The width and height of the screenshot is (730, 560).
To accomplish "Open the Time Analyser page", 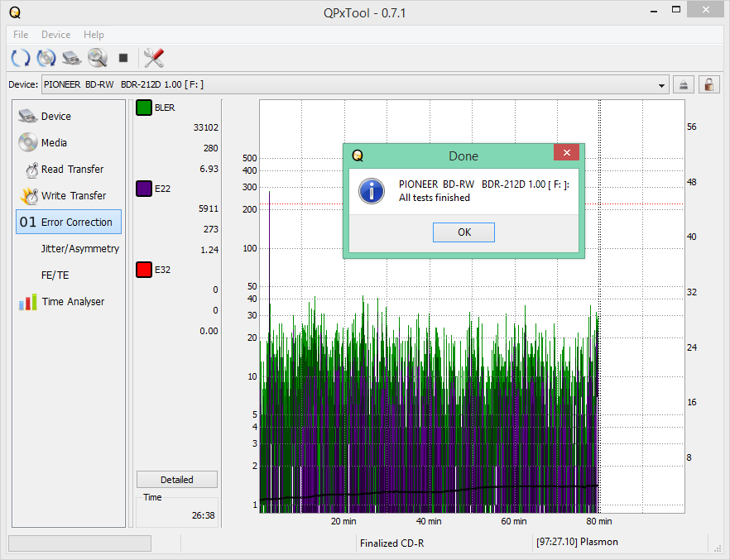I will 69,302.
